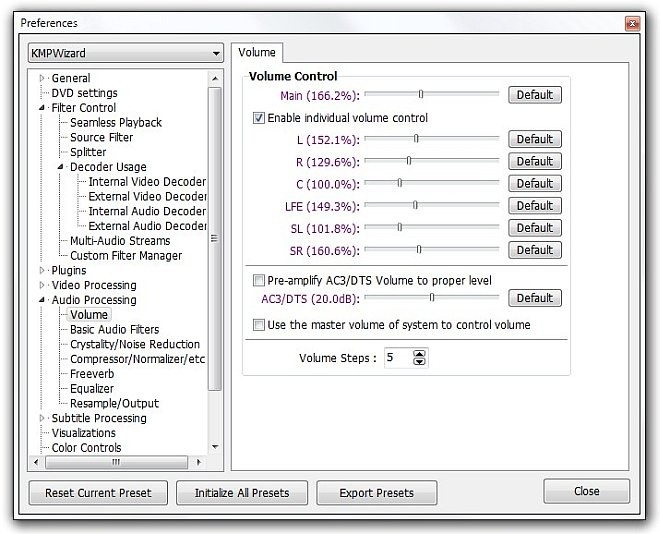Select Internal Video Decoder tree item
This screenshot has height=534, width=660.
(147, 182)
